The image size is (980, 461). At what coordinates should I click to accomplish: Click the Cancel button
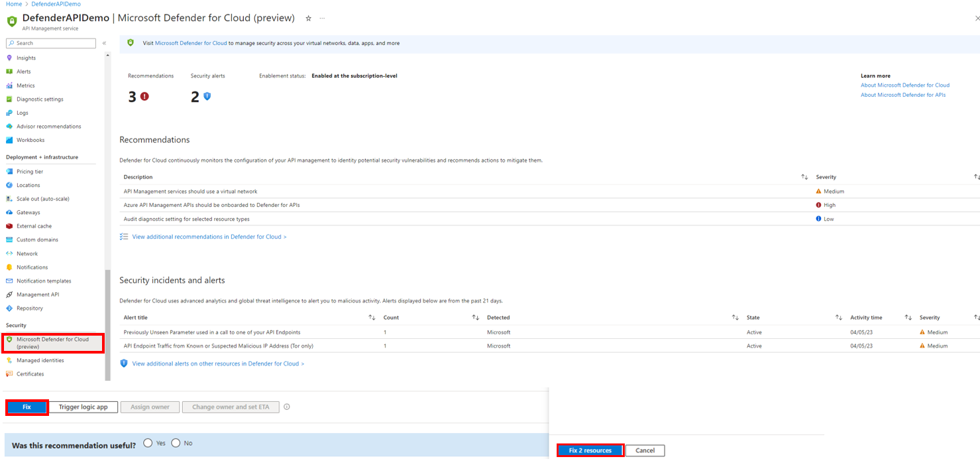click(645, 450)
